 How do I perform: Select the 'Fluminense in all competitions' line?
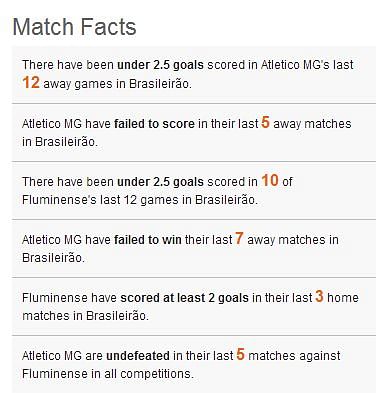(108, 374)
